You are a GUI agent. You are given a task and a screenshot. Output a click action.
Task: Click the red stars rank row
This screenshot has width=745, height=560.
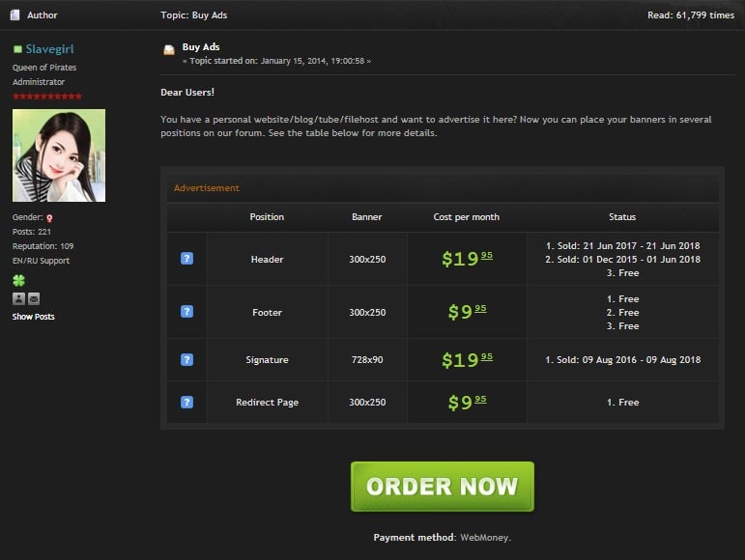point(47,97)
